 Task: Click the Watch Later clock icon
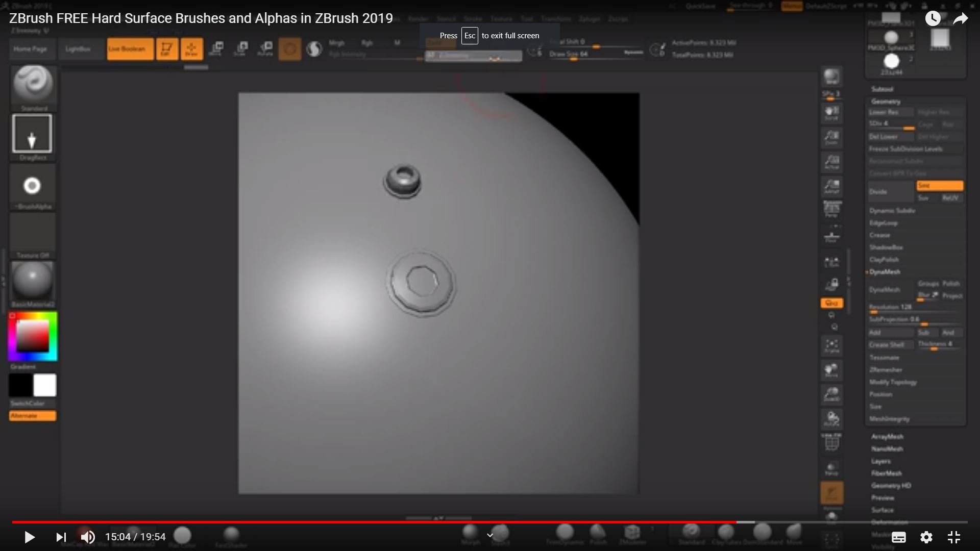933,18
